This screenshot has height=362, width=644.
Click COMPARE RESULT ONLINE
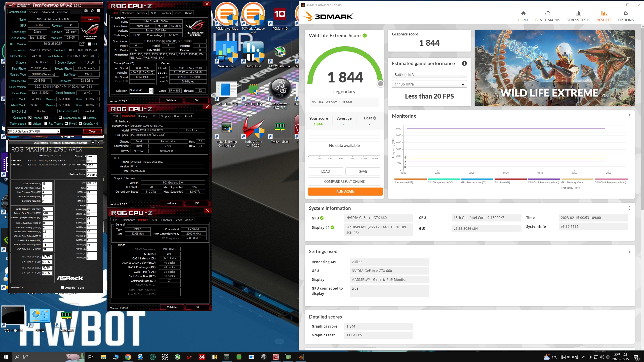tap(344, 182)
